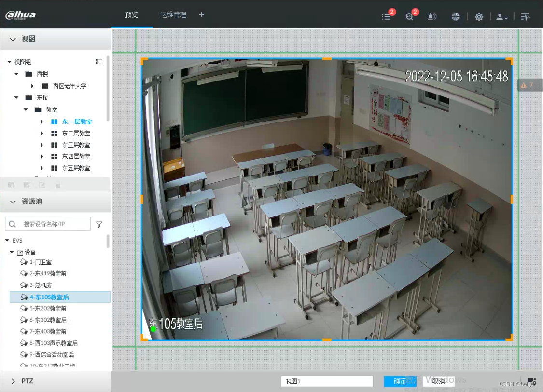Click the 视图1 name input field
This screenshot has height=392, width=543.
(327, 381)
